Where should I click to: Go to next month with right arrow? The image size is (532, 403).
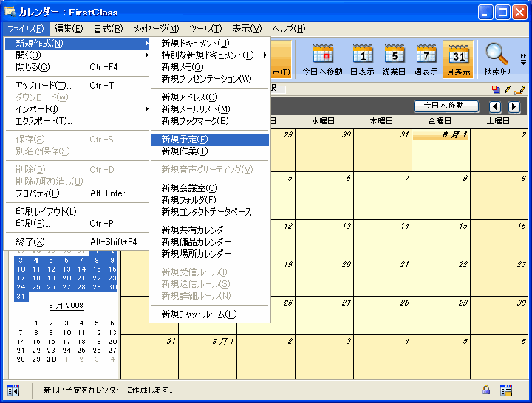[514, 107]
